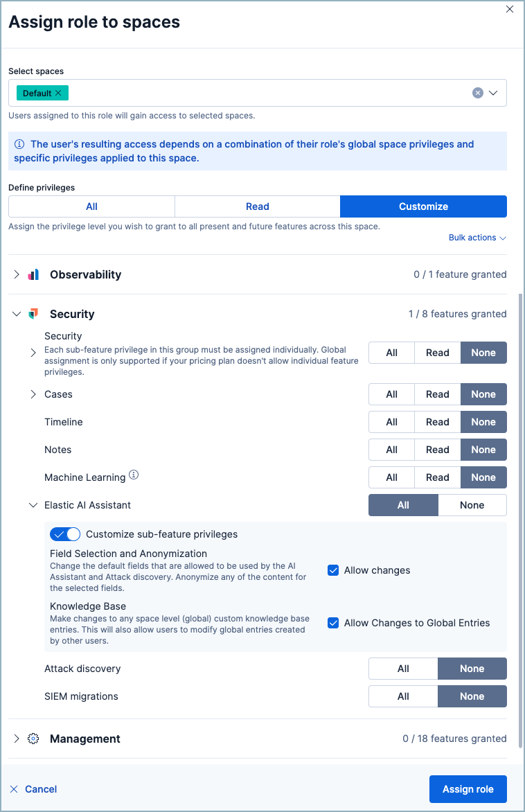Click the Security shield icon
This screenshot has width=525, height=812.
coord(33,314)
